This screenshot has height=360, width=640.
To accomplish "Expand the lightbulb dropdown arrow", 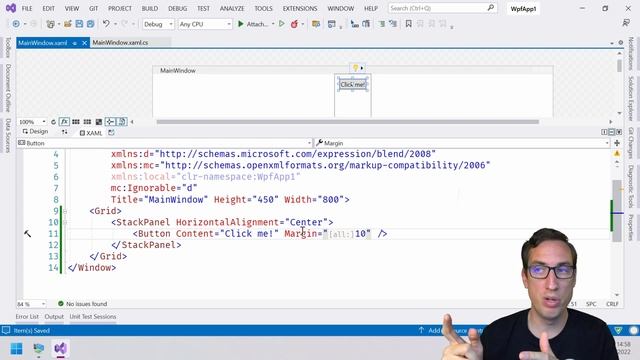I will point(362,68).
